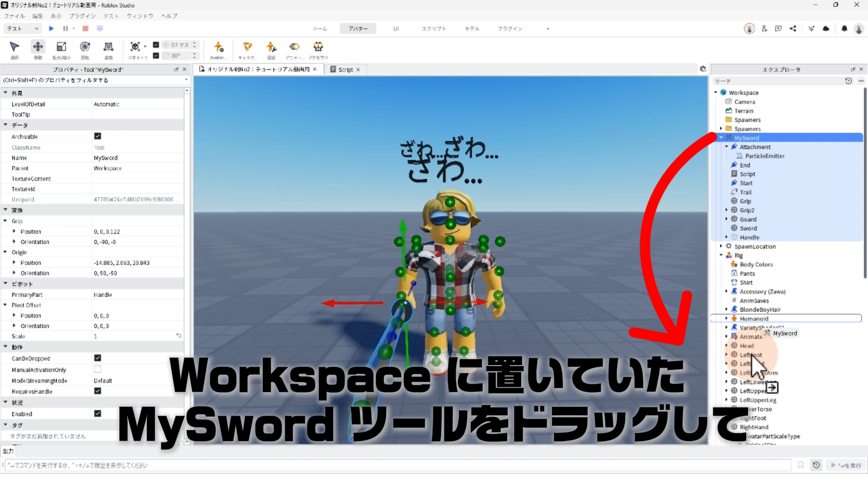This screenshot has width=868, height=488.
Task: Select the Move (移動) tool
Action: [x=38, y=47]
